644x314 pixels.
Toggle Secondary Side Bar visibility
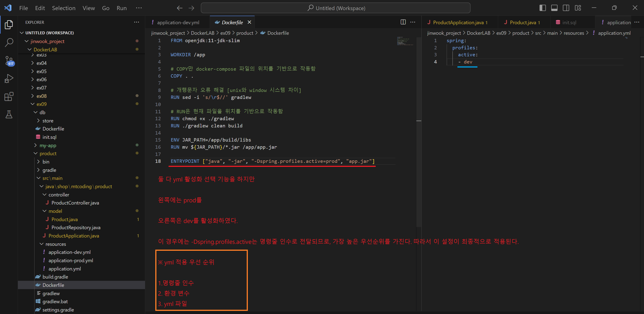pos(566,8)
